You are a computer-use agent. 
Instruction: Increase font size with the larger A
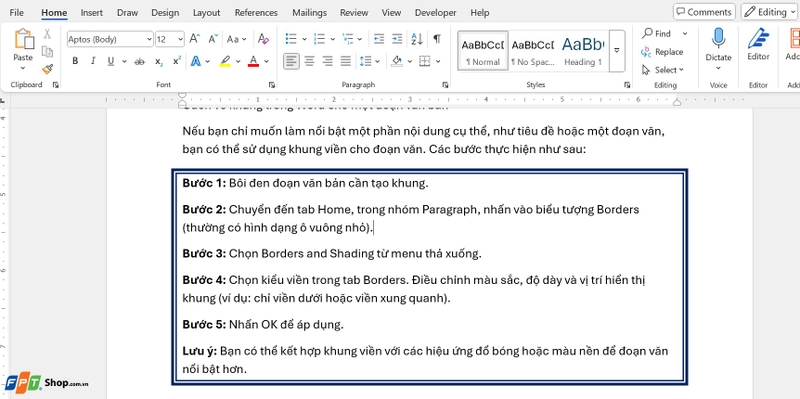tap(194, 39)
